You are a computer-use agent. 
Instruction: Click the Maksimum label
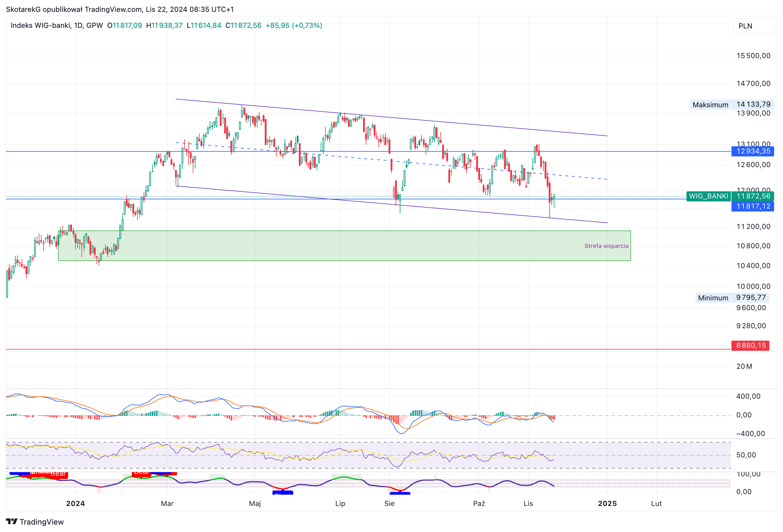(710, 105)
